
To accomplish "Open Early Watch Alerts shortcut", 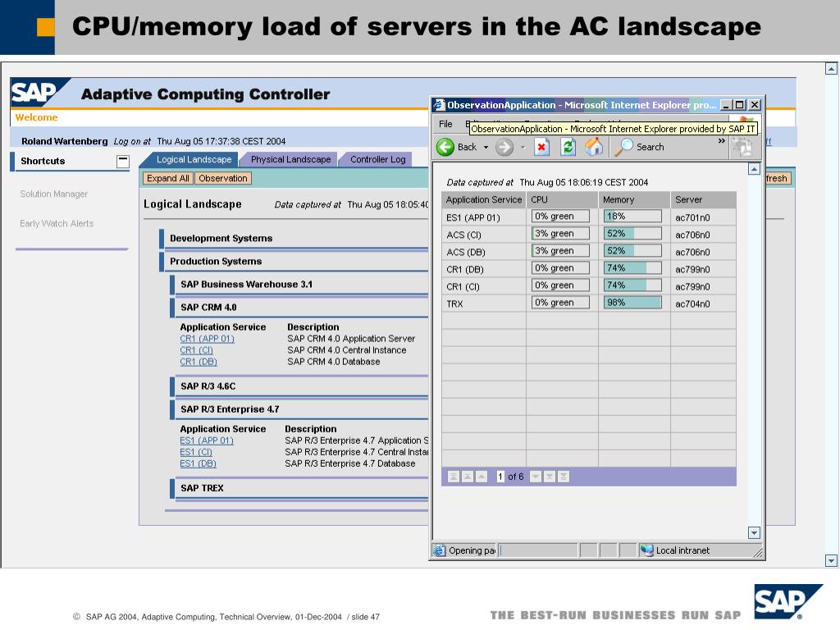I will pyautogui.click(x=57, y=223).
